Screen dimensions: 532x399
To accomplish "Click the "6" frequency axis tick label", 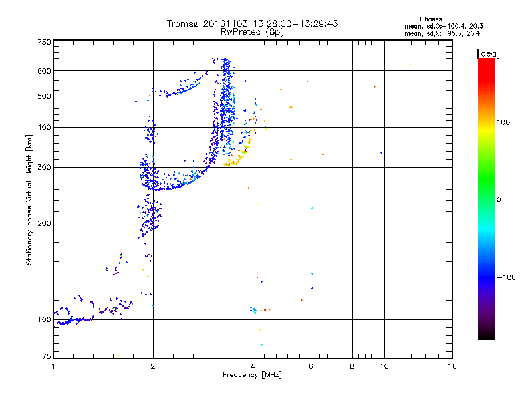I will [x=311, y=366].
